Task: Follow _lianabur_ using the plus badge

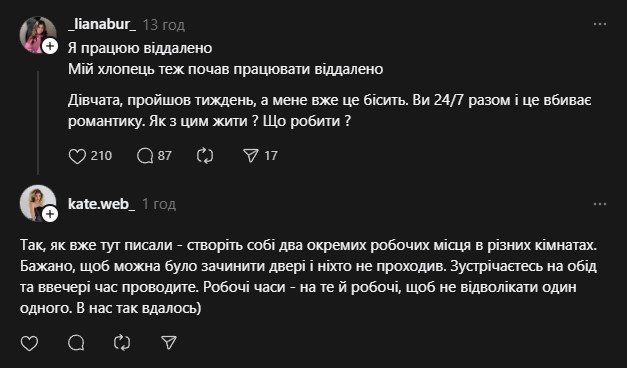Action: (50, 46)
